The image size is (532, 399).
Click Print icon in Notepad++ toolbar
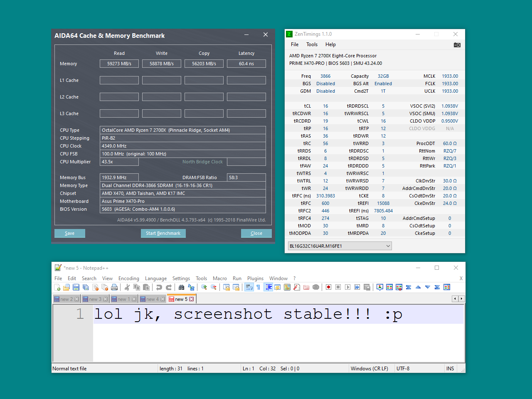click(114, 287)
